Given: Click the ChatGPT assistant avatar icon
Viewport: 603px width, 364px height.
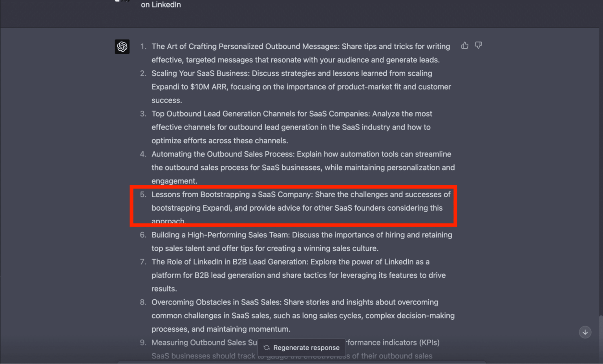Looking at the screenshot, I should [x=122, y=46].
